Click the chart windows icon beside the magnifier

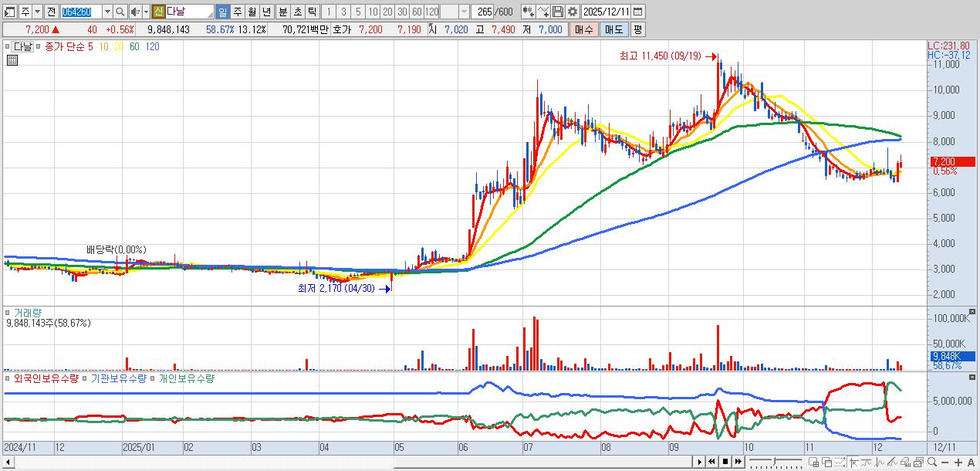coord(918,463)
